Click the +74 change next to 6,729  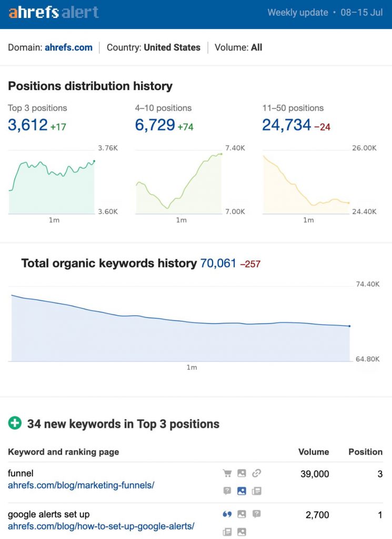[x=186, y=127]
